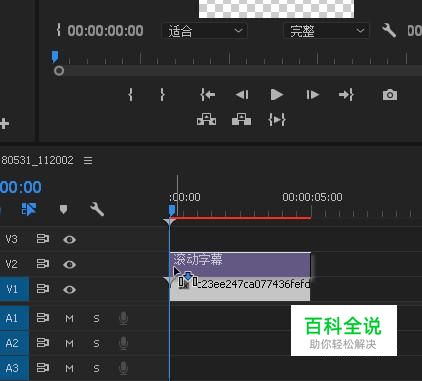Step back one frame

pos(242,95)
